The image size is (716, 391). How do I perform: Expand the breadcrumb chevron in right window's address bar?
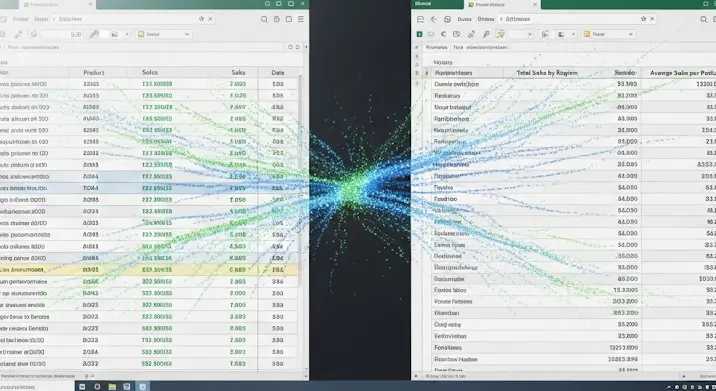(x=501, y=19)
